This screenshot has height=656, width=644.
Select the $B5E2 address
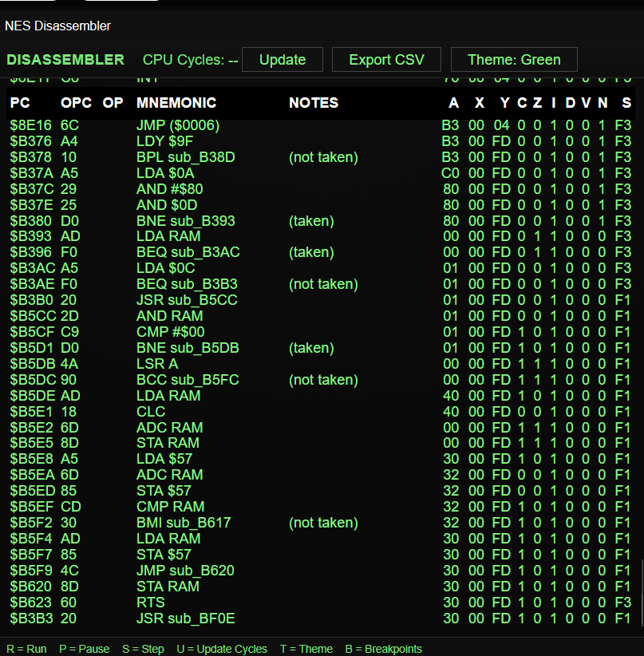click(x=32, y=428)
